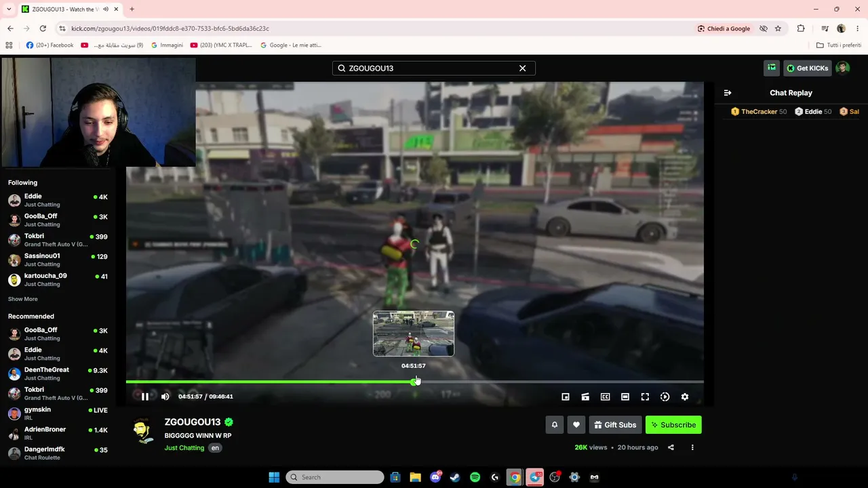The width and height of the screenshot is (868, 488).
Task: Open the Immagini bookmark
Action: coord(167,45)
